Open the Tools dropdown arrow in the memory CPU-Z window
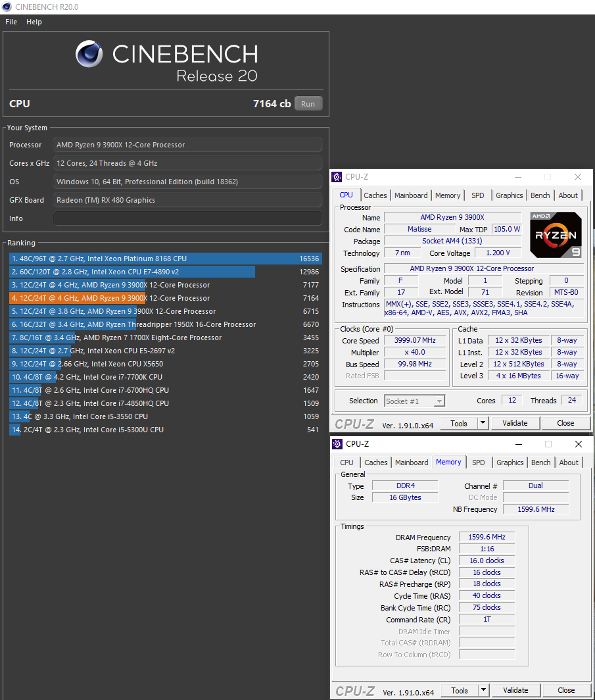Viewport: 595px width, 700px height. click(x=483, y=690)
